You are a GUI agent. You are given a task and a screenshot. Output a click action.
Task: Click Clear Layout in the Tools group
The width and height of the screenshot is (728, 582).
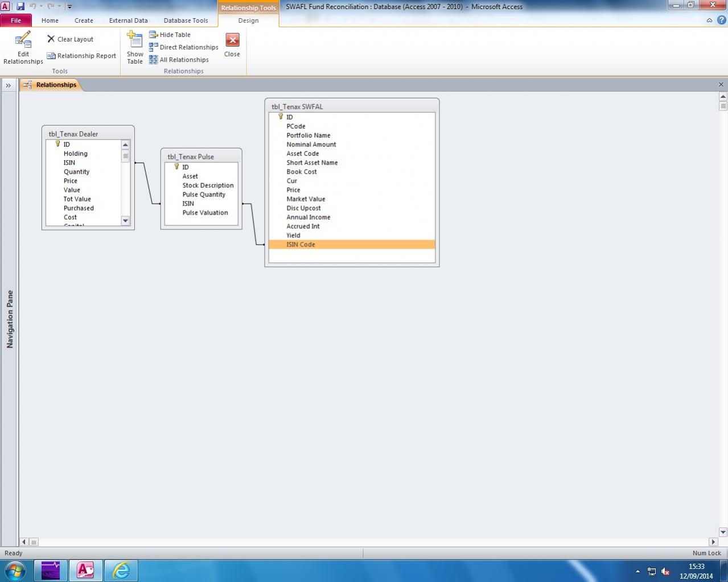point(70,39)
